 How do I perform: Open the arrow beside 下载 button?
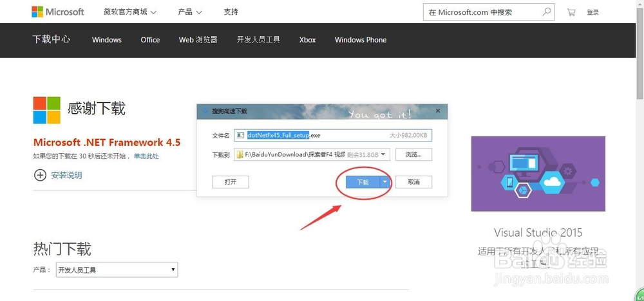point(385,182)
